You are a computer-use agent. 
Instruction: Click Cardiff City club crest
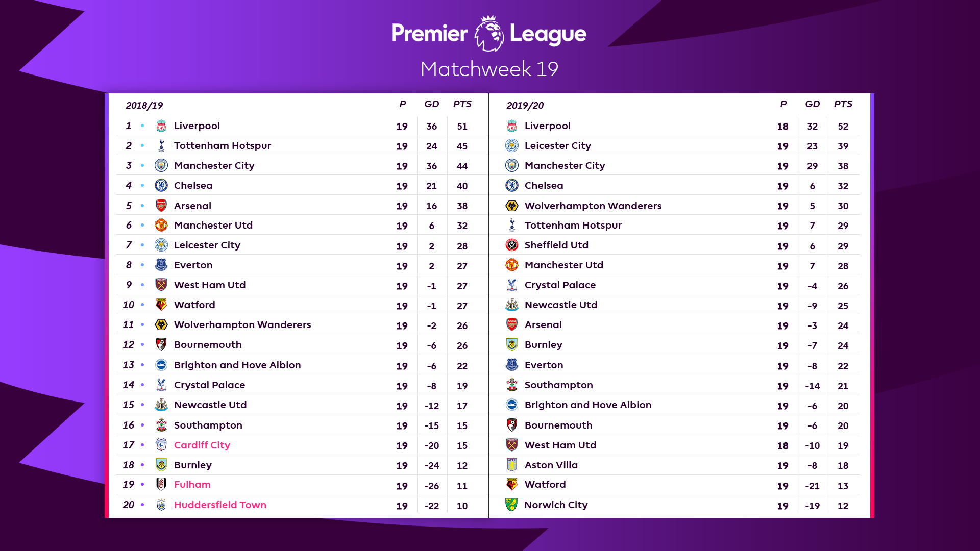(x=161, y=445)
